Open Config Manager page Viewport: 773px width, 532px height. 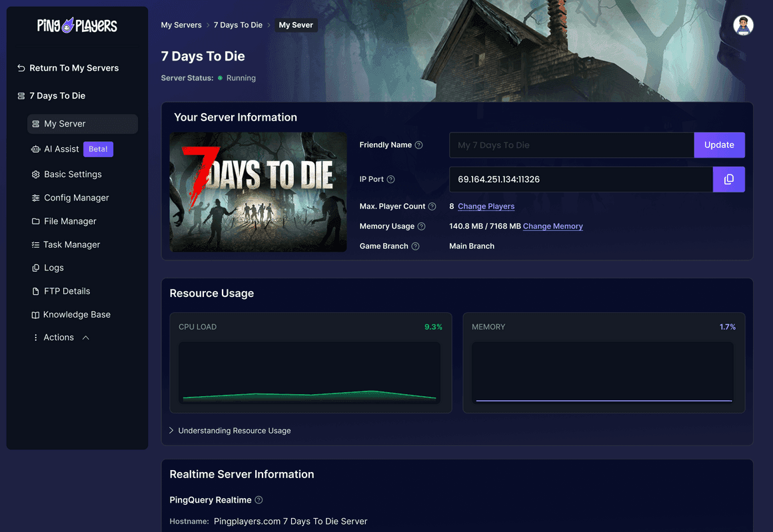(77, 198)
